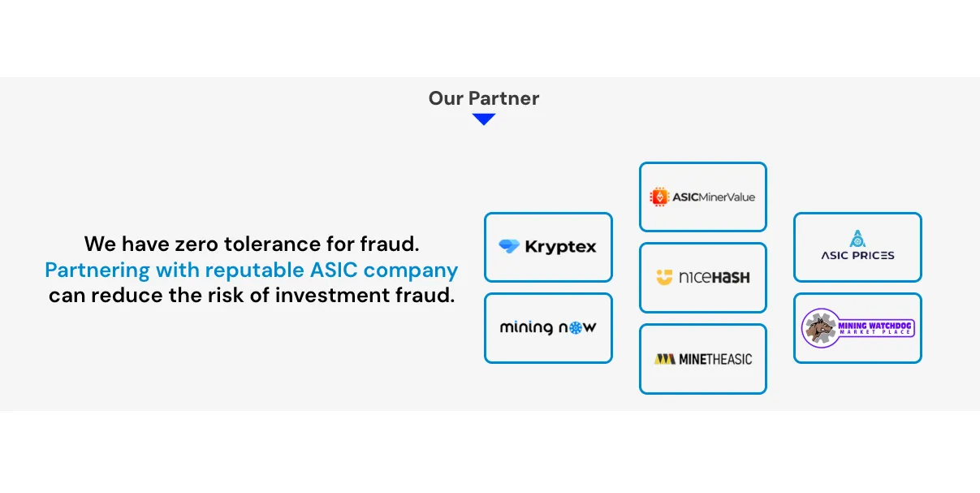
Task: Click the zero tolerance for fraud line
Action: point(252,244)
